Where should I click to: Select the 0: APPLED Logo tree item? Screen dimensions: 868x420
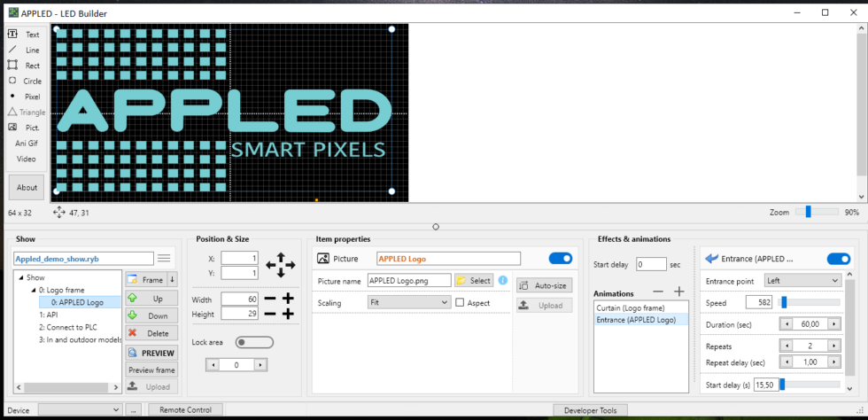(79, 302)
